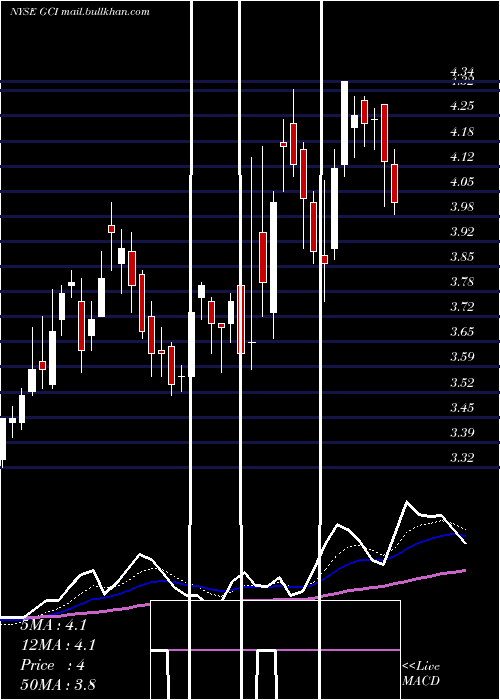
Task: Click the 3.92 price axis label
Action: (x=462, y=232)
